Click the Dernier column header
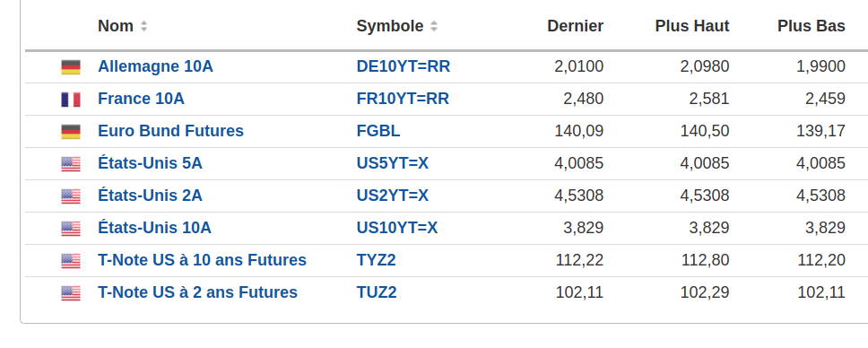 (x=575, y=26)
